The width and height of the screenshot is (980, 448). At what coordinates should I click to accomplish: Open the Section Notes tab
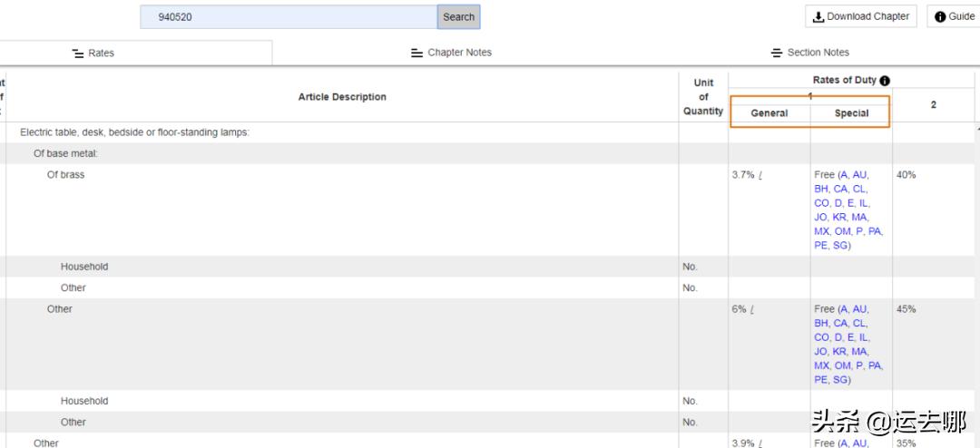tap(809, 53)
